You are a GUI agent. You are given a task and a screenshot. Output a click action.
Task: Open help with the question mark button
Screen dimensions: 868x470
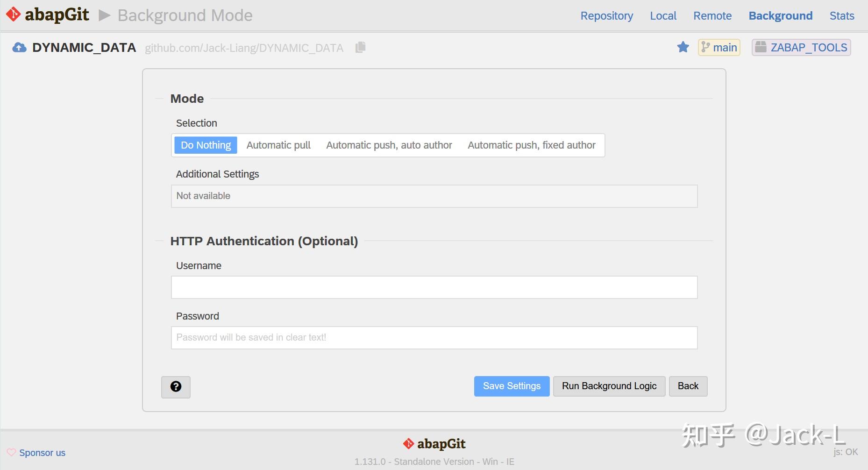point(176,387)
